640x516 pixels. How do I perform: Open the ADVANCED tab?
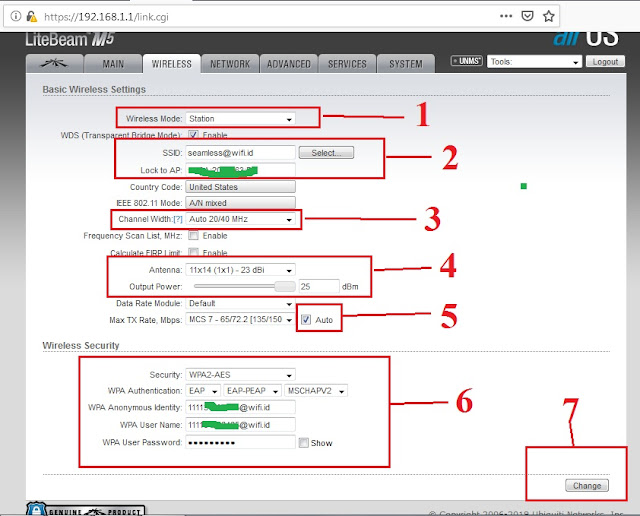(289, 64)
